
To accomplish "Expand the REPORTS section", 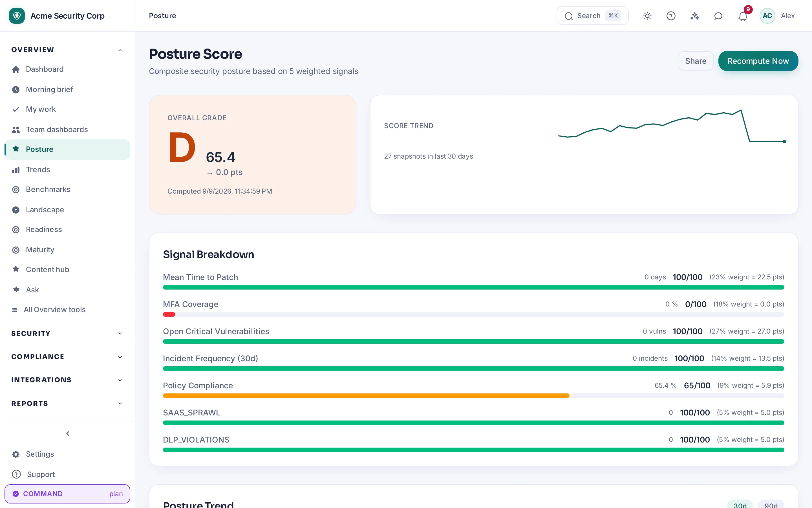I will (x=67, y=404).
